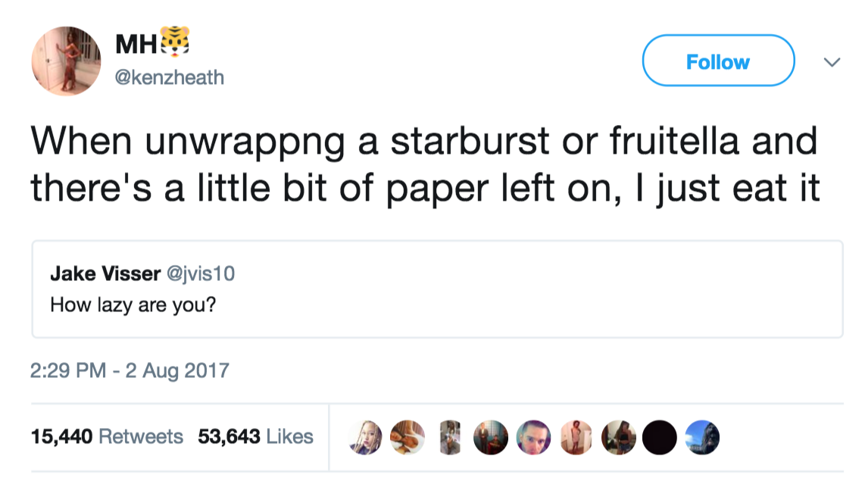Click the avatar of men in suits
The width and height of the screenshot is (868, 478).
[x=490, y=436]
